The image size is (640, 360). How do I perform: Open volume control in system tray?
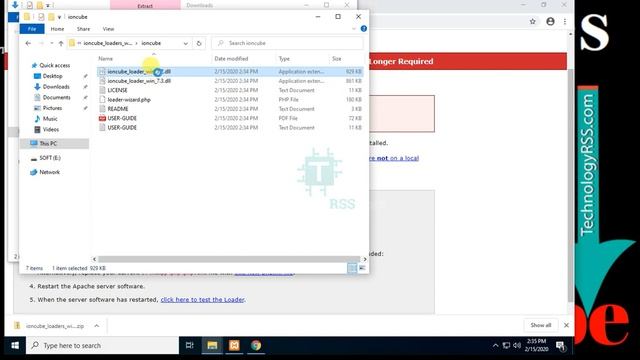[517, 345]
